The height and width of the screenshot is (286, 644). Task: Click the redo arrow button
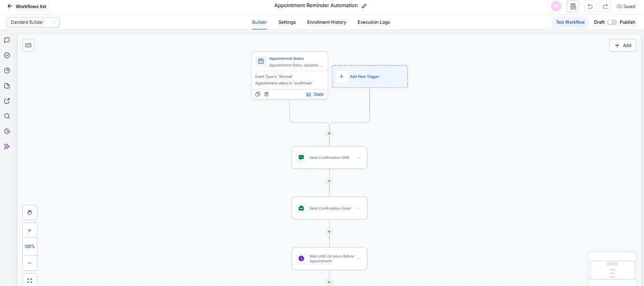tap(605, 6)
